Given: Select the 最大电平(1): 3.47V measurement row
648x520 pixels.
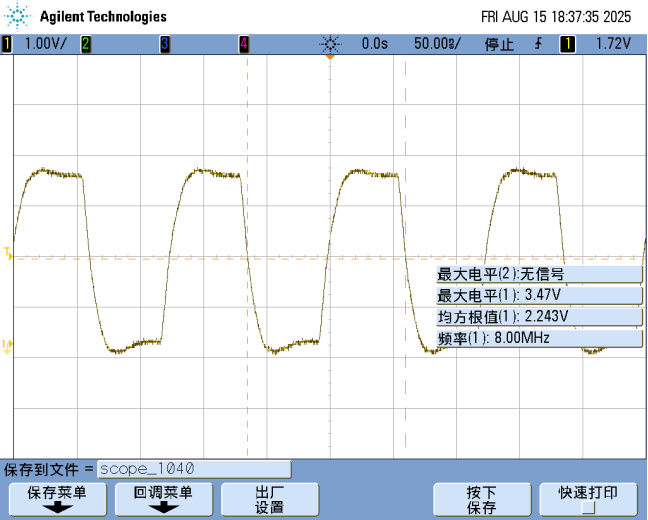Looking at the screenshot, I should tap(538, 295).
